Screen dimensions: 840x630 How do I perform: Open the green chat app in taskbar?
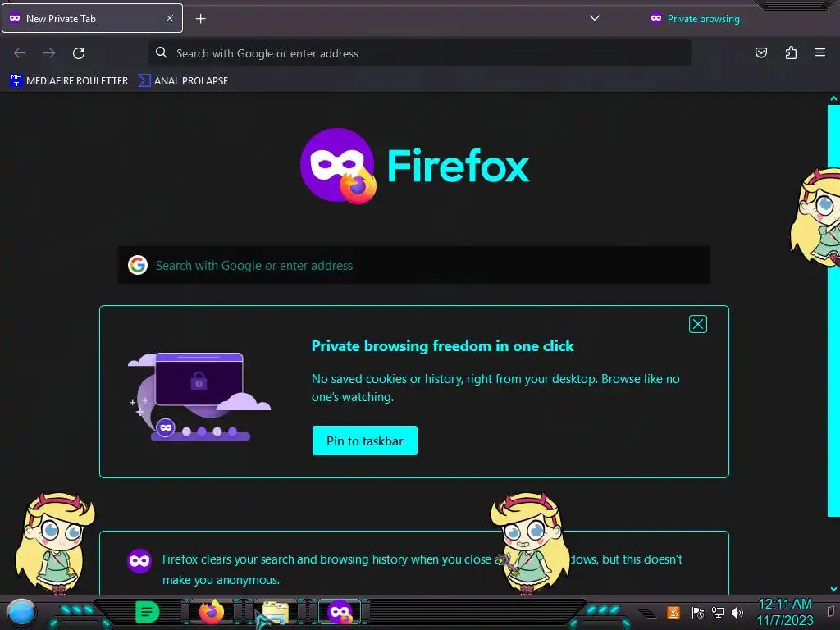tap(148, 612)
